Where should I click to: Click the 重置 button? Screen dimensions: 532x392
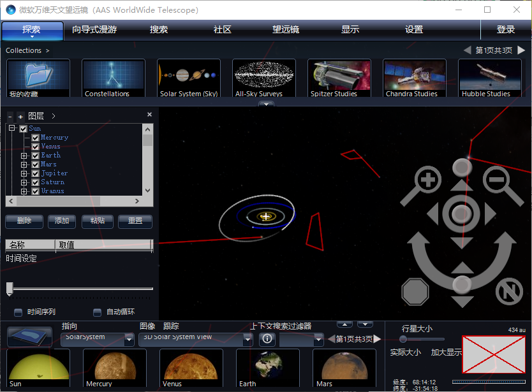pos(135,221)
